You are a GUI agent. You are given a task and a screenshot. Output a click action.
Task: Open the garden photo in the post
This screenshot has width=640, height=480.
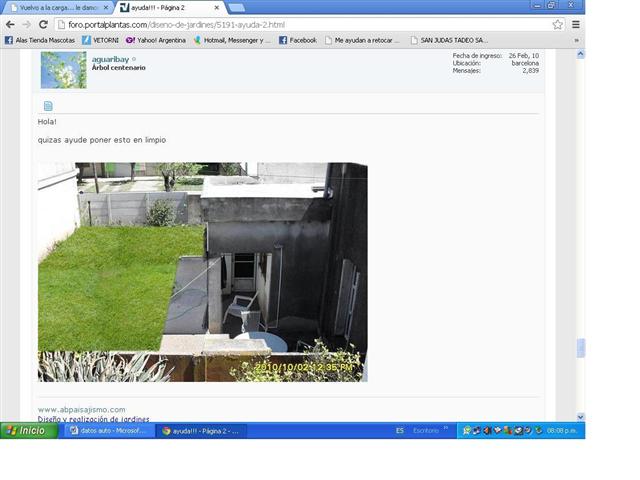coord(203,272)
